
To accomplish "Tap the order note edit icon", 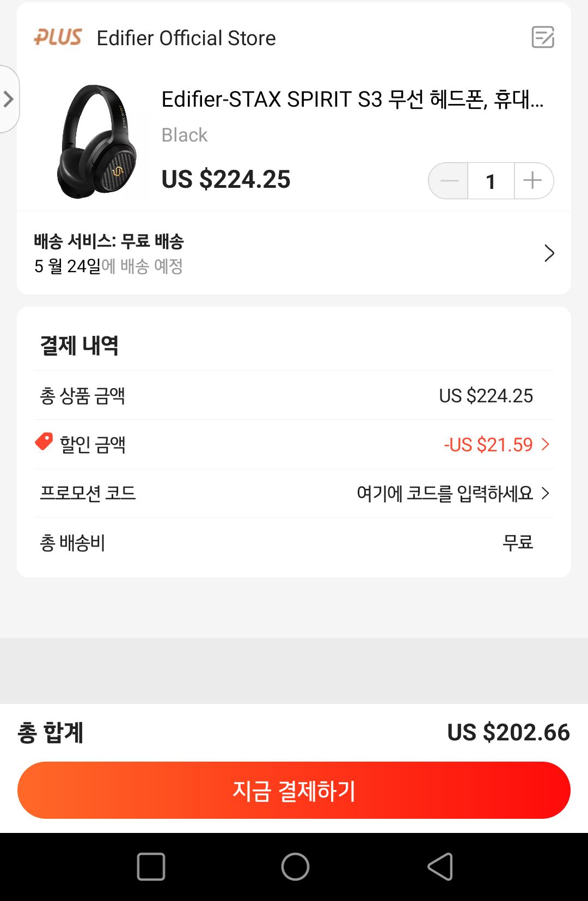I will [542, 38].
